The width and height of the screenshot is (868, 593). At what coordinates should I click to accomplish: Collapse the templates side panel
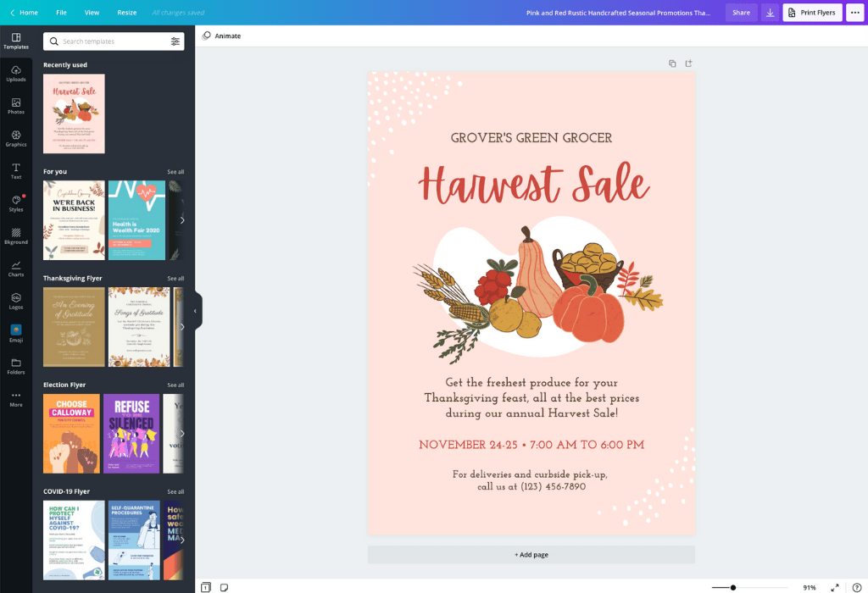coord(196,310)
